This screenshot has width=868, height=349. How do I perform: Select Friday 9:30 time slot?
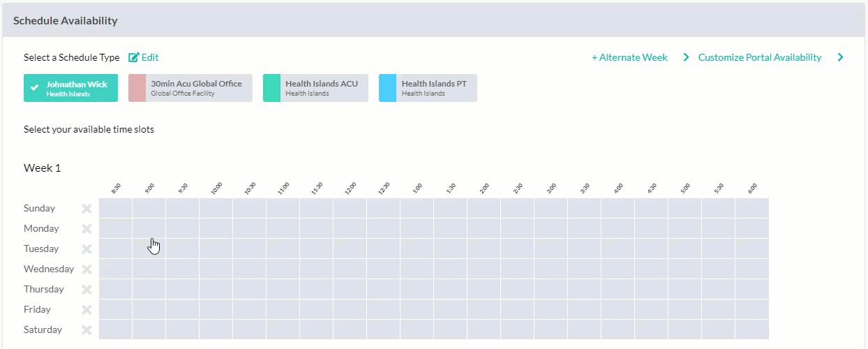coord(183,309)
